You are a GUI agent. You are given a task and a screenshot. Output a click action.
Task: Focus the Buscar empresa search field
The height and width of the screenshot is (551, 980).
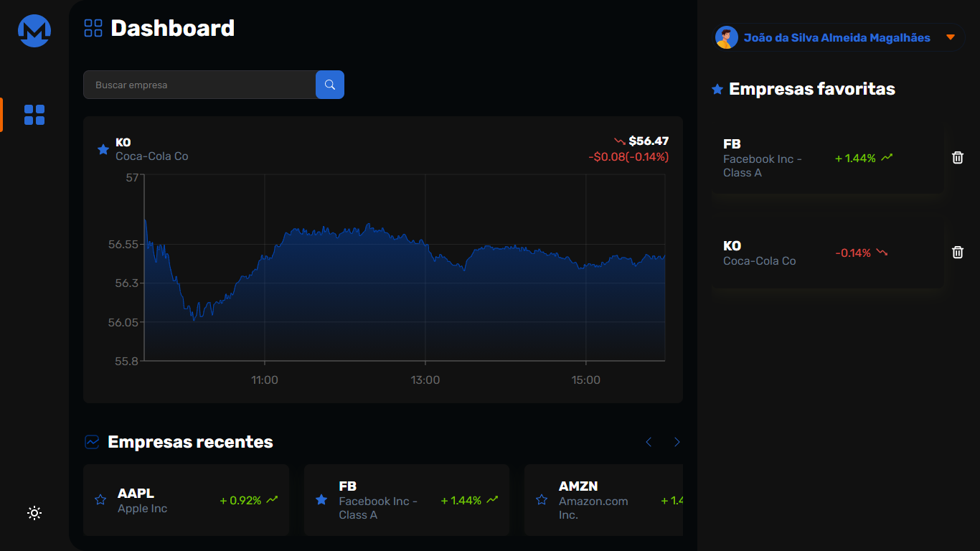[x=199, y=85]
